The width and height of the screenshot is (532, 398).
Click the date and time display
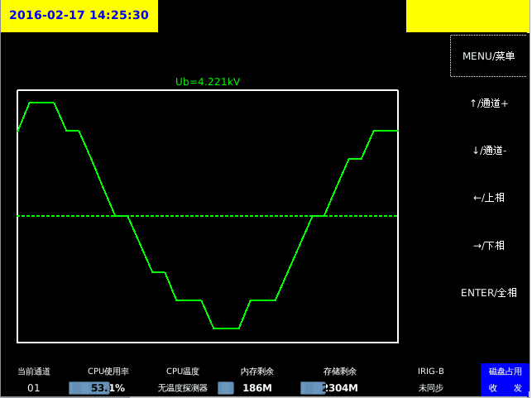pyautogui.click(x=79, y=16)
